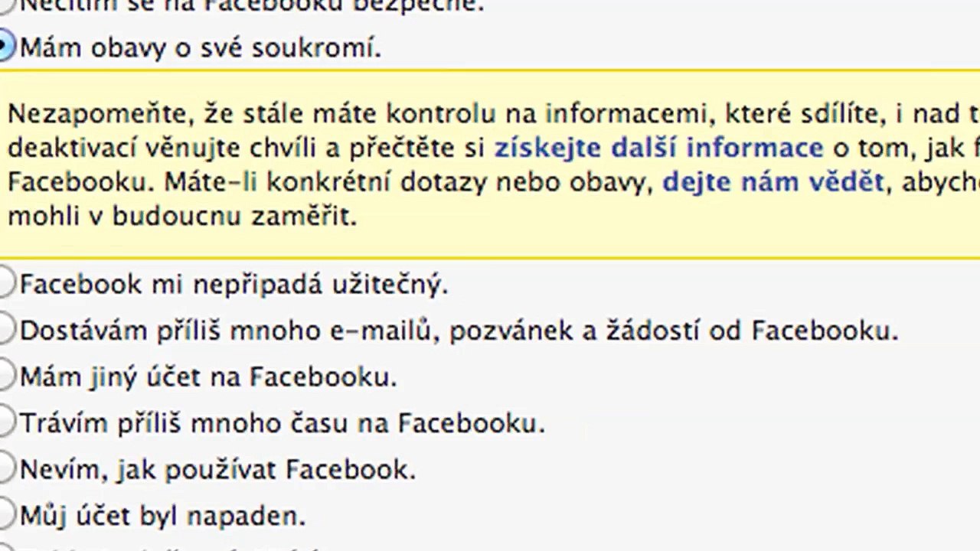Click label text 'Mám jiný účet na Facebooku.'

click(x=208, y=377)
